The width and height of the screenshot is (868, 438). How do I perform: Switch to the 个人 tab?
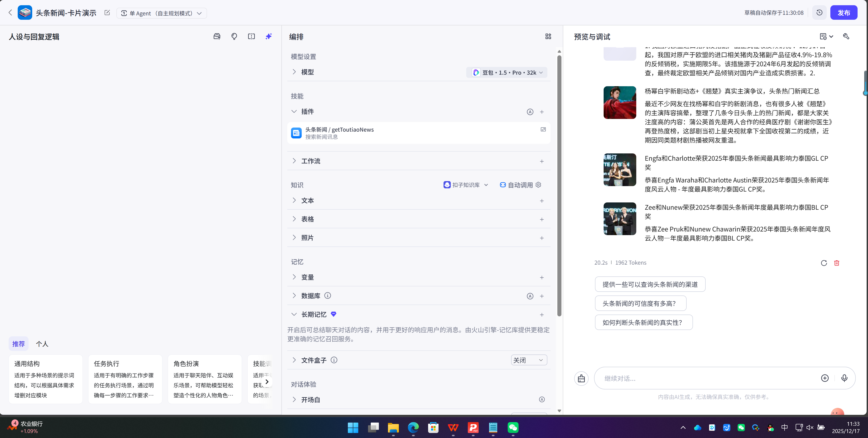point(42,344)
